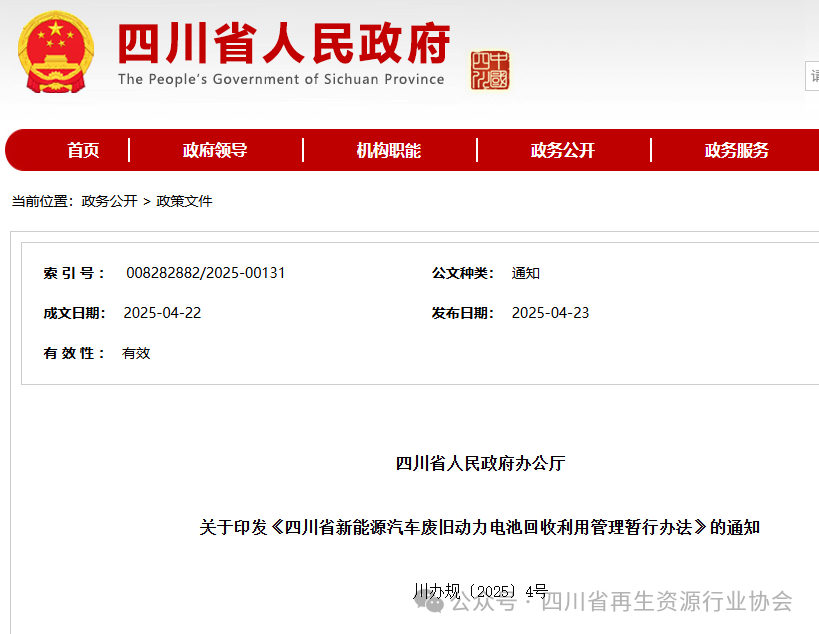819x634 pixels.
Task: Click the 有效性 value 有效
Action: coord(136,354)
